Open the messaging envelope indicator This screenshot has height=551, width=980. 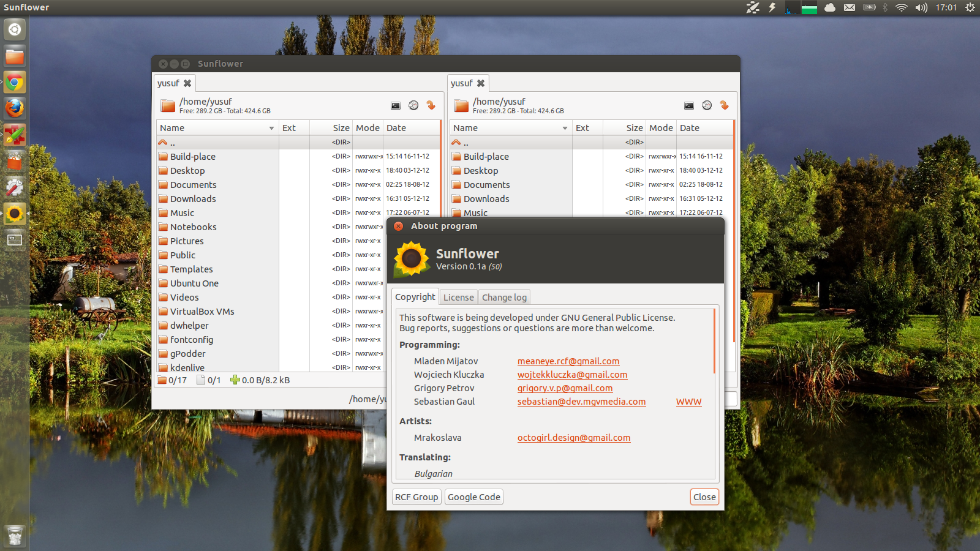850,7
